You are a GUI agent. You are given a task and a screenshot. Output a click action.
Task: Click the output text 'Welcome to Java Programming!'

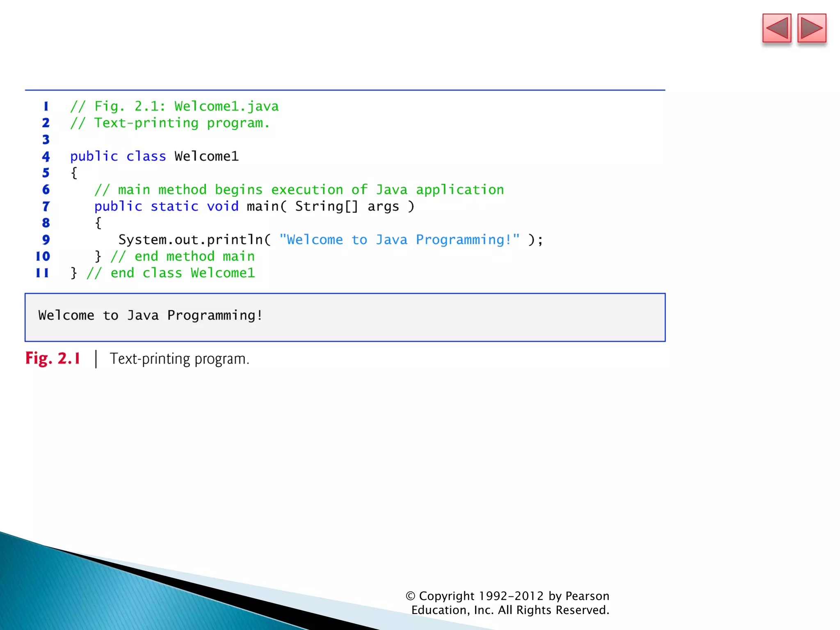pyautogui.click(x=150, y=315)
